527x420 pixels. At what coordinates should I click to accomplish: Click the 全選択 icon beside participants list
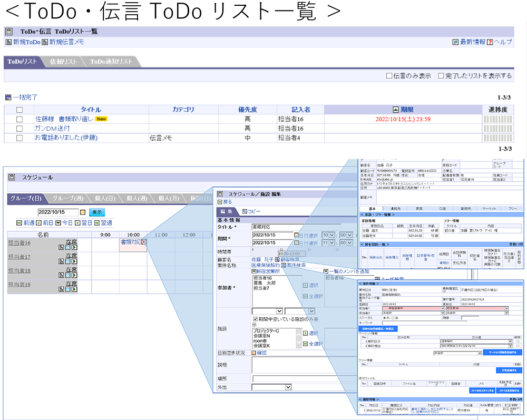click(306, 296)
